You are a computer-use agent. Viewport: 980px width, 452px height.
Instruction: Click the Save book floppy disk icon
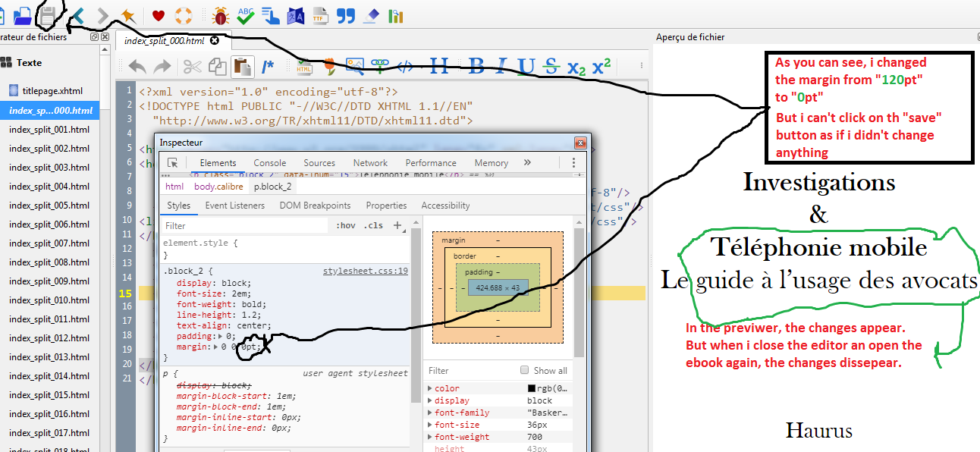pyautogui.click(x=48, y=14)
